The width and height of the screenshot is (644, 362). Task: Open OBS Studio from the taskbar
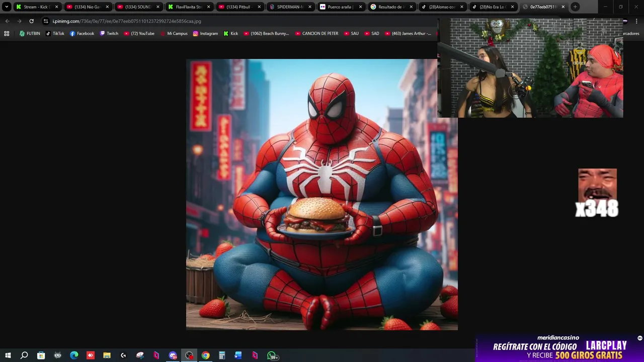[189, 355]
